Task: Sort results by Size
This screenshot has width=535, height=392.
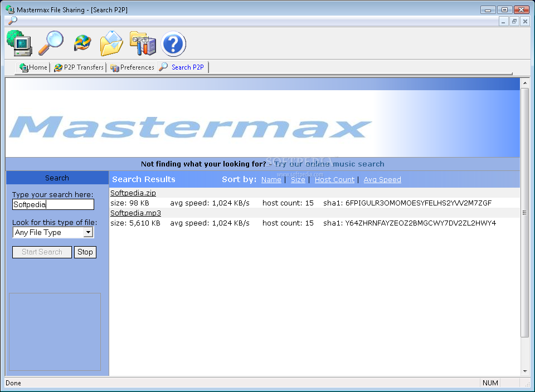Action: coord(298,180)
